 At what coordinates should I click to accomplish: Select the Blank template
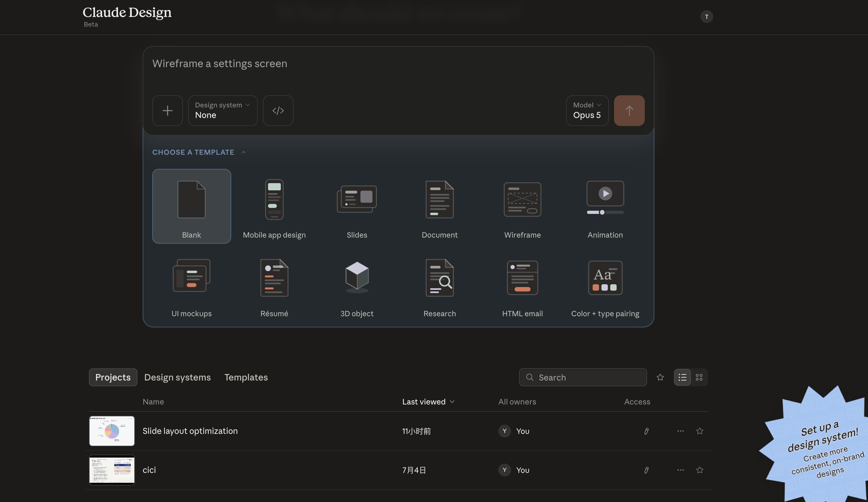click(192, 206)
